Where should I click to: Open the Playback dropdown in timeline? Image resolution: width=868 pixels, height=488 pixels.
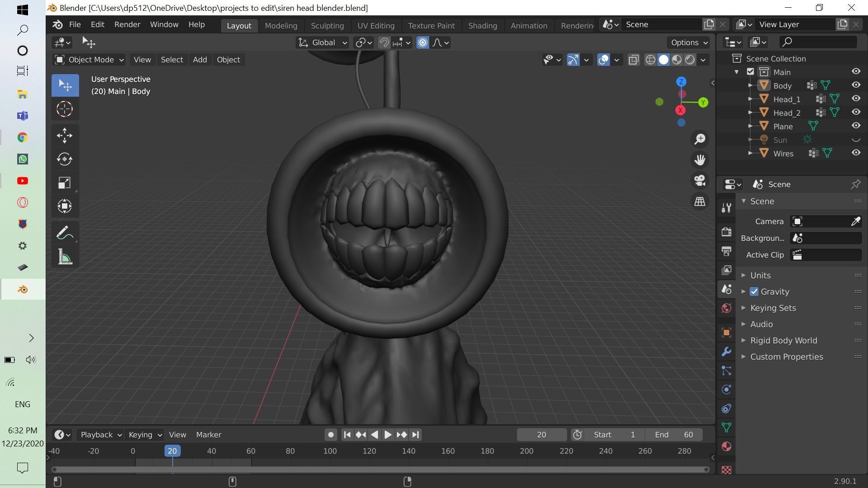click(x=100, y=435)
